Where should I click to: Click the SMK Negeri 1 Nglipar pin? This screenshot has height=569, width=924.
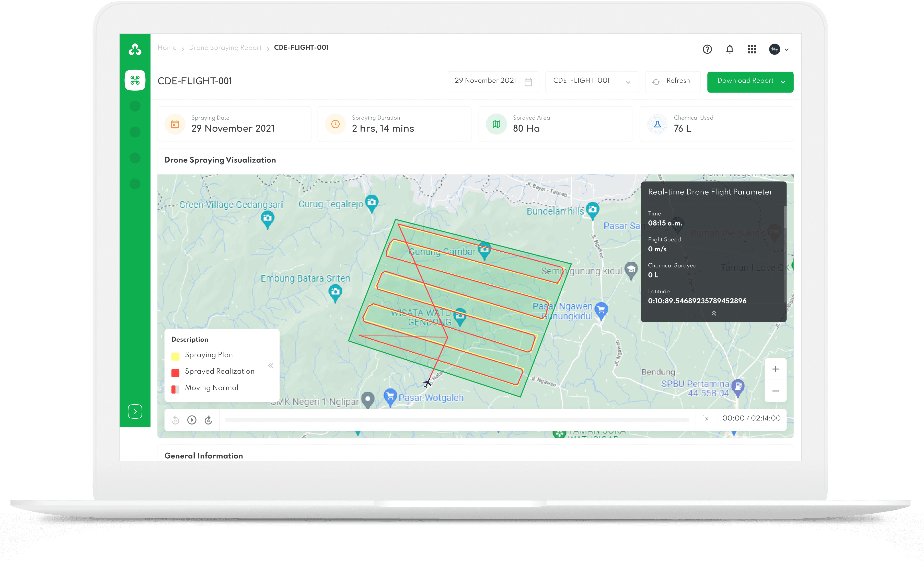point(368,400)
